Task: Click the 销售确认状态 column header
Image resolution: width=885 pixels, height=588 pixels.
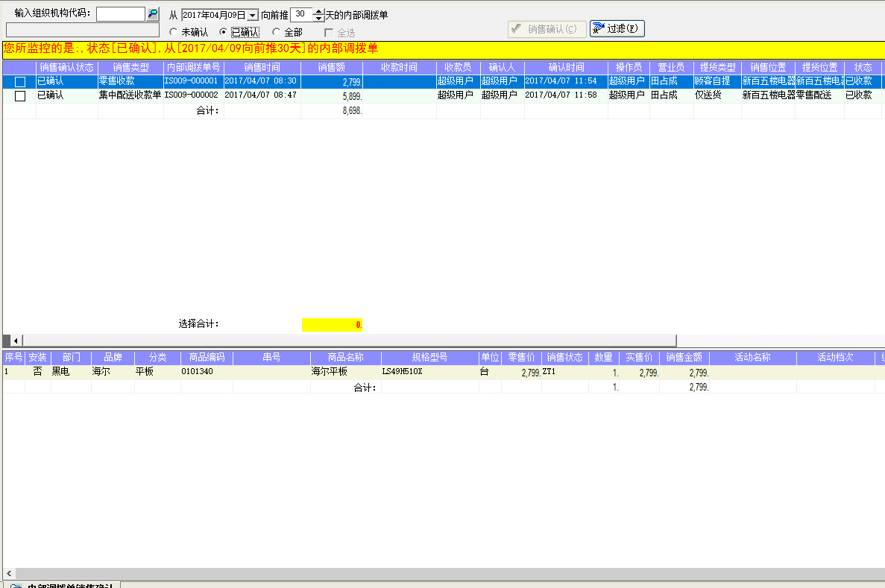Action: (66, 67)
